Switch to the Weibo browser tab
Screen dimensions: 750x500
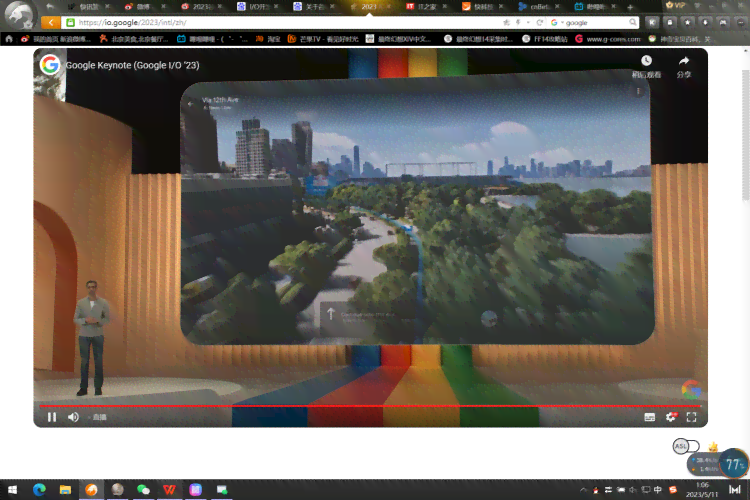143,7
